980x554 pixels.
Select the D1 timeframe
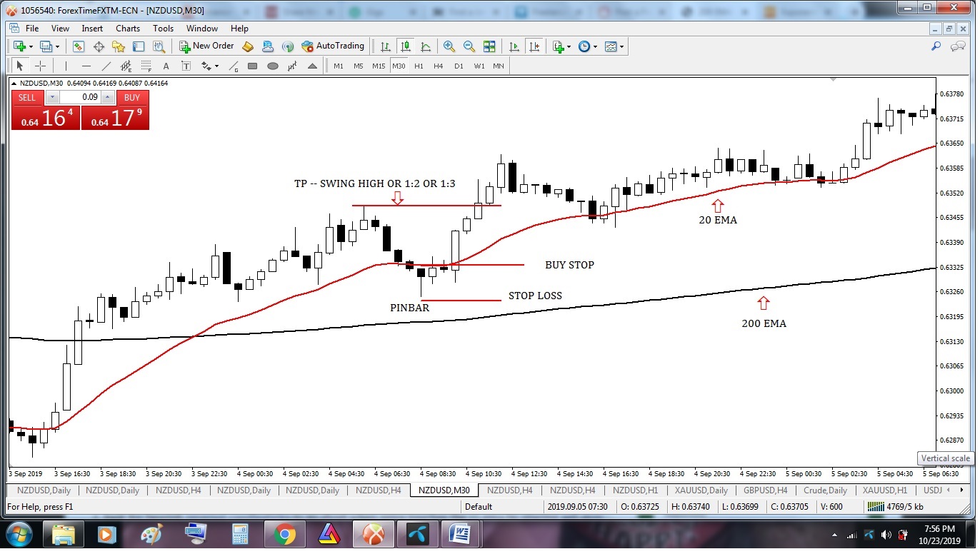[459, 66]
